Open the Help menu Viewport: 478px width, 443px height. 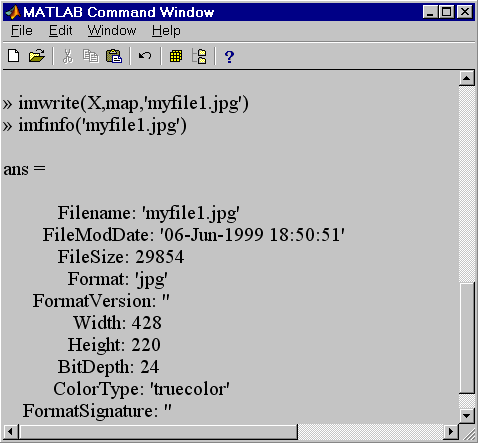coord(166,31)
